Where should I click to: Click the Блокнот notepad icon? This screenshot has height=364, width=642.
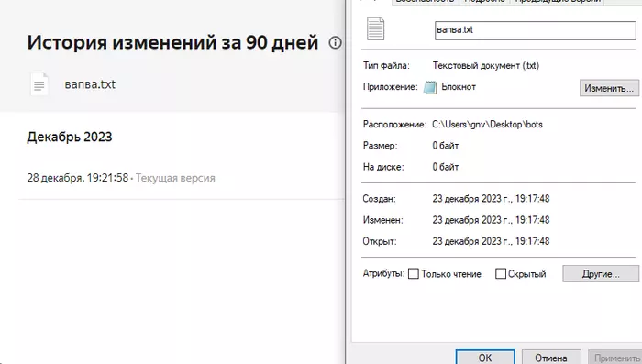tap(430, 87)
